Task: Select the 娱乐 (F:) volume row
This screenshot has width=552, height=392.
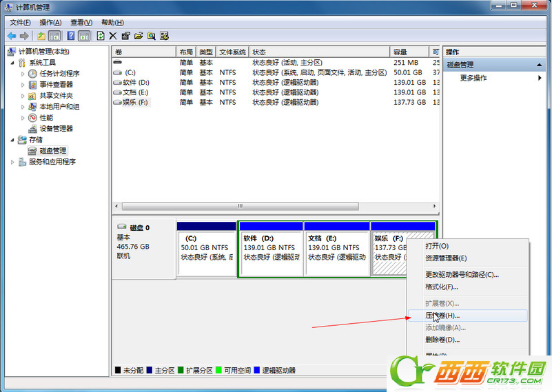Action: [x=276, y=102]
